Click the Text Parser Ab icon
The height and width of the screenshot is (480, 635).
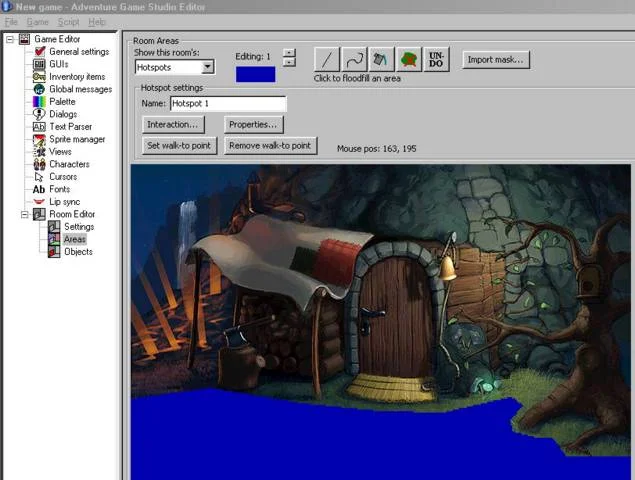pyautogui.click(x=39, y=127)
